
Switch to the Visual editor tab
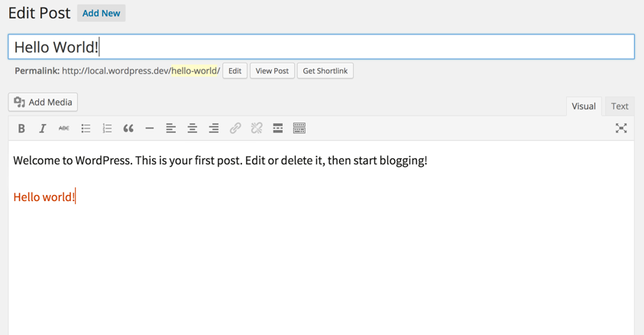point(584,106)
